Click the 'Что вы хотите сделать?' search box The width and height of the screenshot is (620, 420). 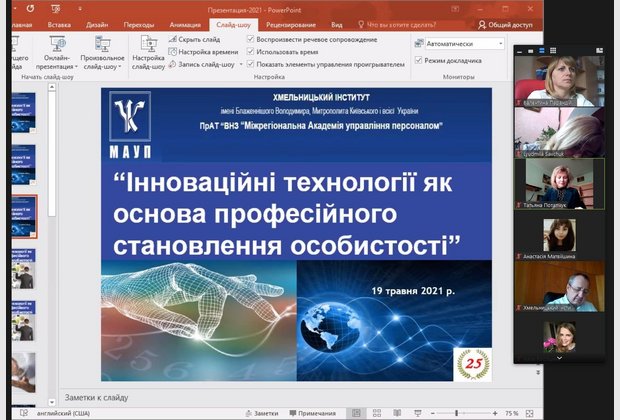(397, 25)
